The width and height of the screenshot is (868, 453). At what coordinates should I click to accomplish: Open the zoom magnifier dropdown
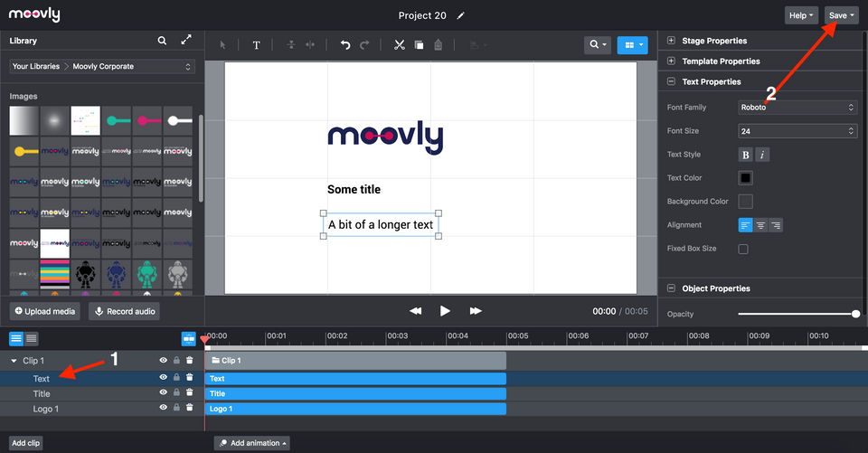(x=598, y=45)
